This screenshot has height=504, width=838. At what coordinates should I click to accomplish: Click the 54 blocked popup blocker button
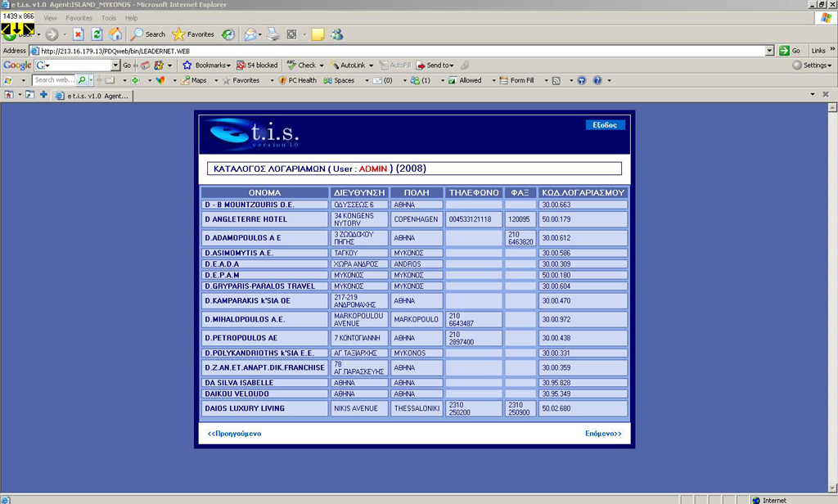[257, 65]
